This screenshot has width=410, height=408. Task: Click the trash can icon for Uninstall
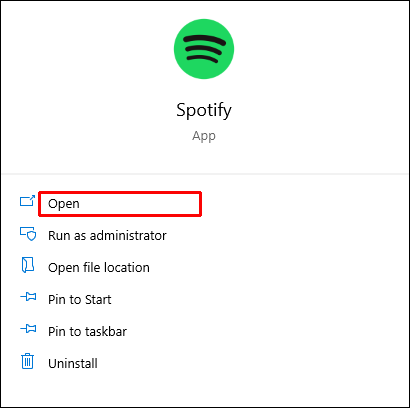pos(28,361)
